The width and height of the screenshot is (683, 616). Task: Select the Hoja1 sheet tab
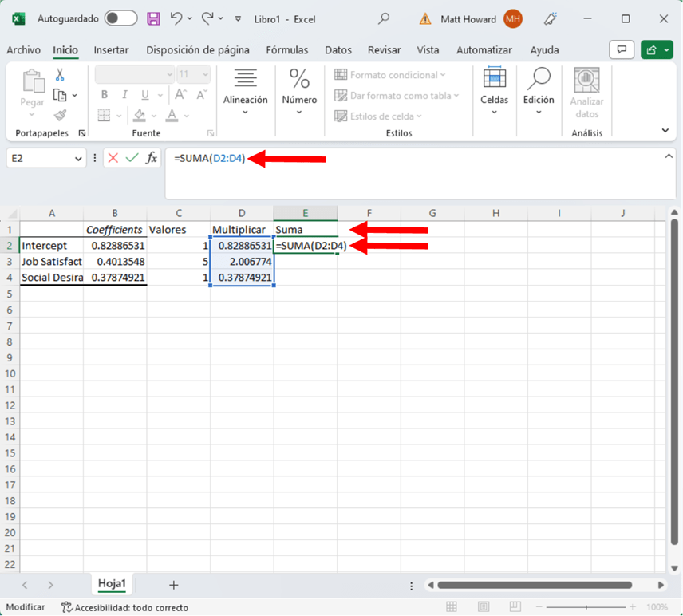tap(112, 584)
